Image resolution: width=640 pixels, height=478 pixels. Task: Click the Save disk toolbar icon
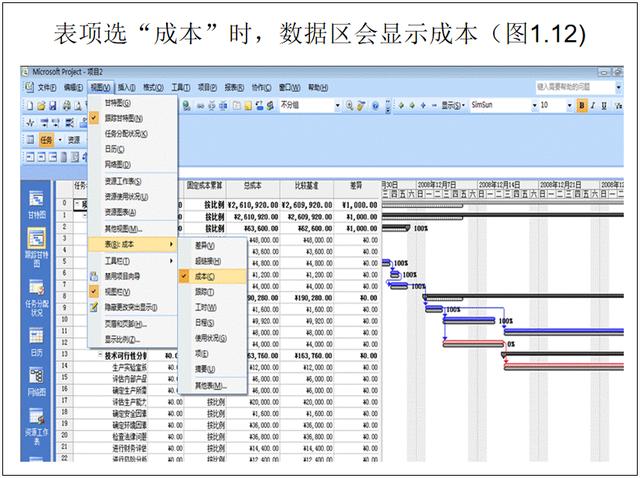[52, 106]
